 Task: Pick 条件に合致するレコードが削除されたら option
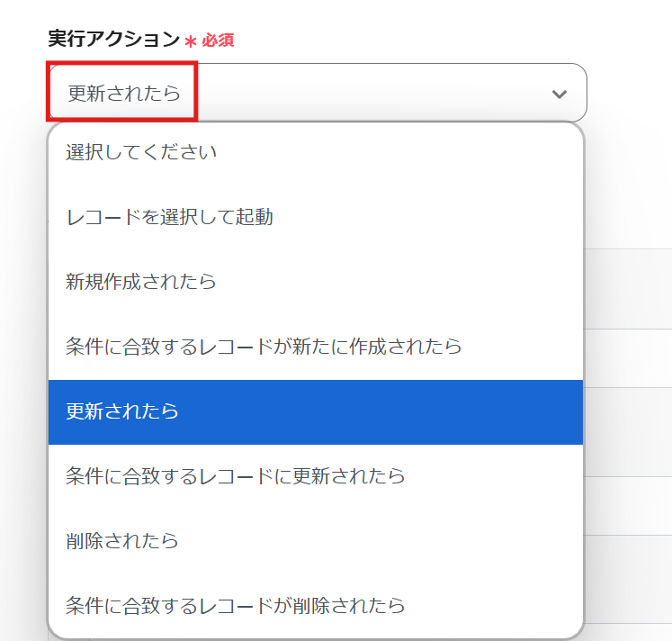pos(236,606)
